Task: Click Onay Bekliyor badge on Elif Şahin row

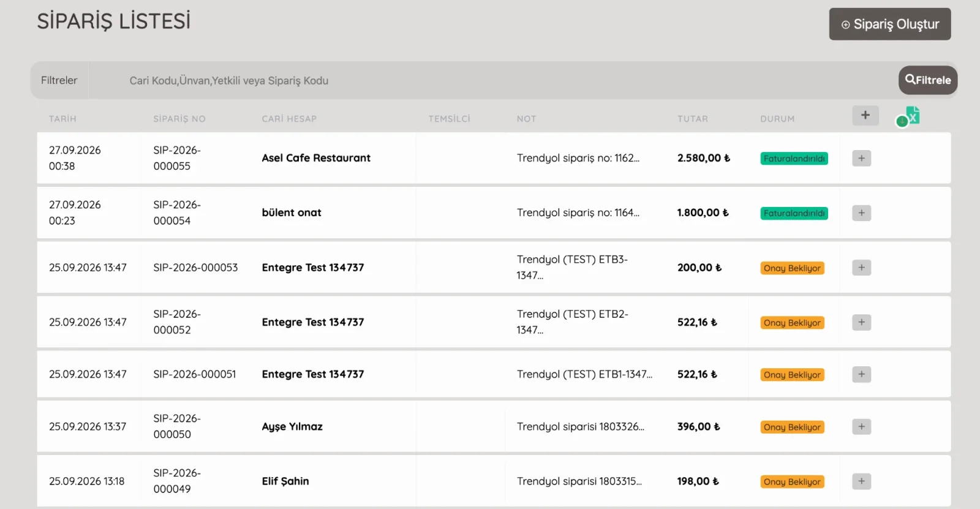Action: click(x=792, y=482)
